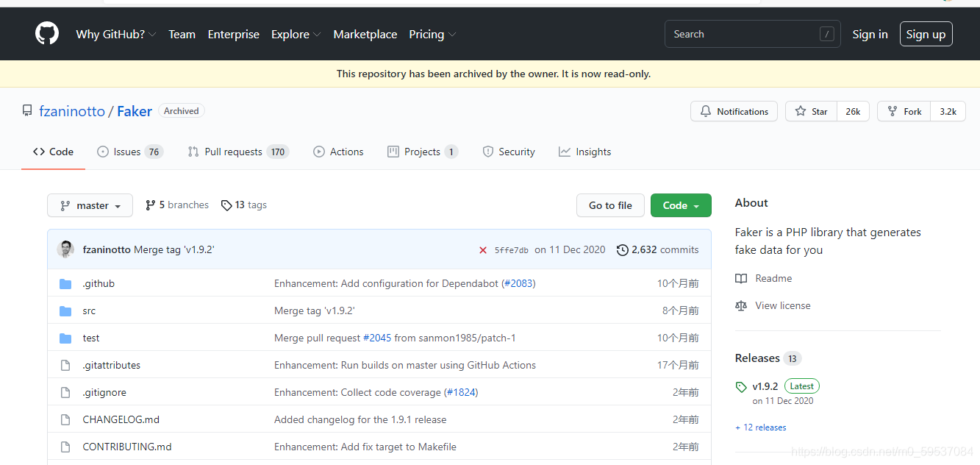Open pull request link #2045
The image size is (980, 465).
(x=377, y=338)
